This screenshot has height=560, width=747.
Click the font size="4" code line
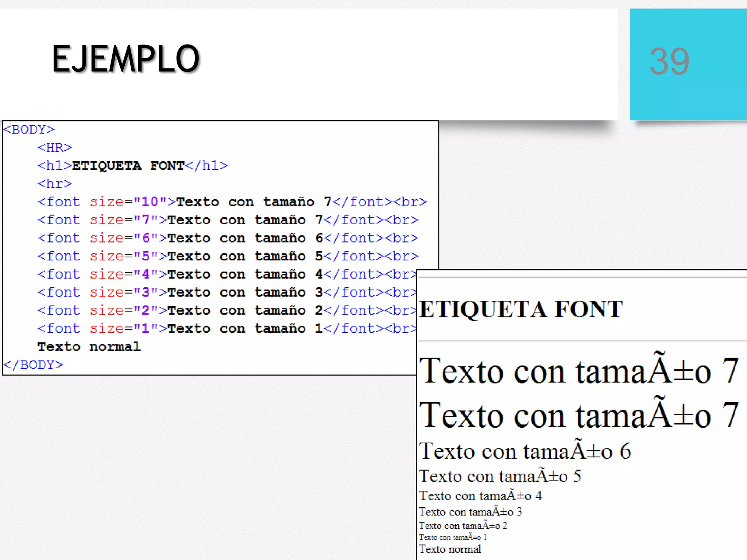click(x=227, y=274)
